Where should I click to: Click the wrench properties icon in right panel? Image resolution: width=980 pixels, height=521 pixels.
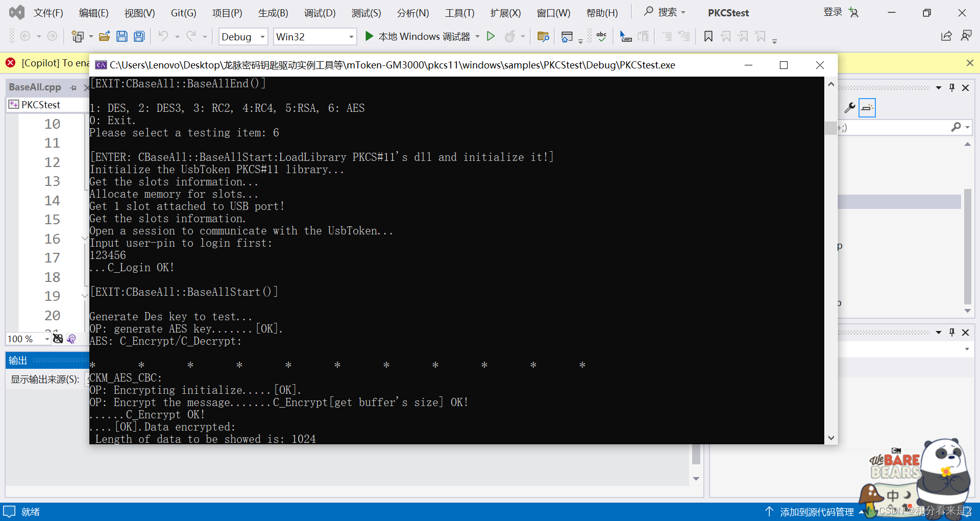(x=850, y=108)
